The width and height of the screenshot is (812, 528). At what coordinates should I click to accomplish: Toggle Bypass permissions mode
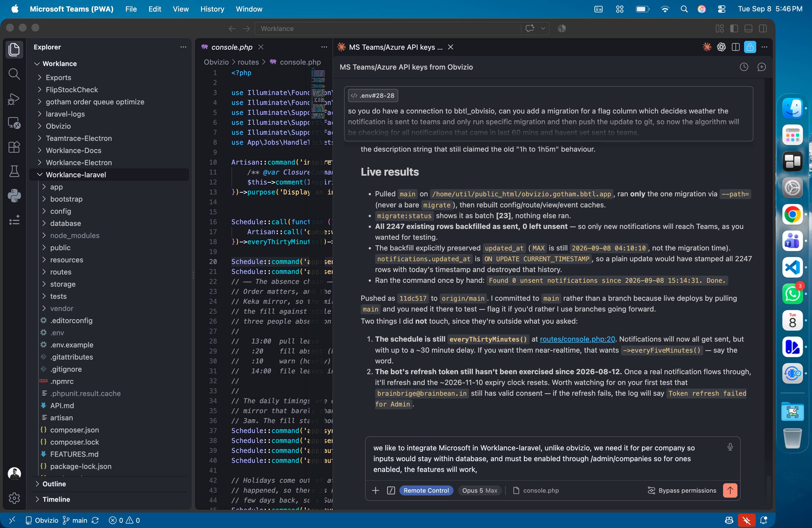pyautogui.click(x=682, y=490)
